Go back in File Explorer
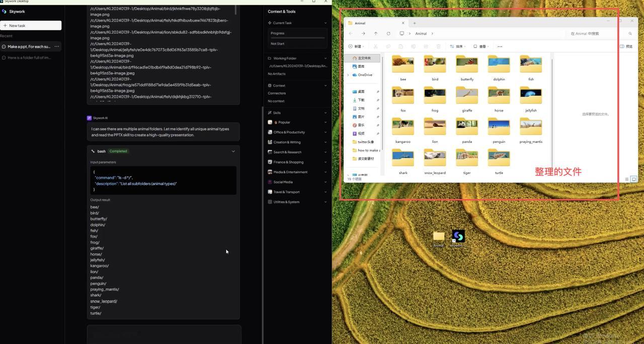The height and width of the screenshot is (344, 644). 351,34
